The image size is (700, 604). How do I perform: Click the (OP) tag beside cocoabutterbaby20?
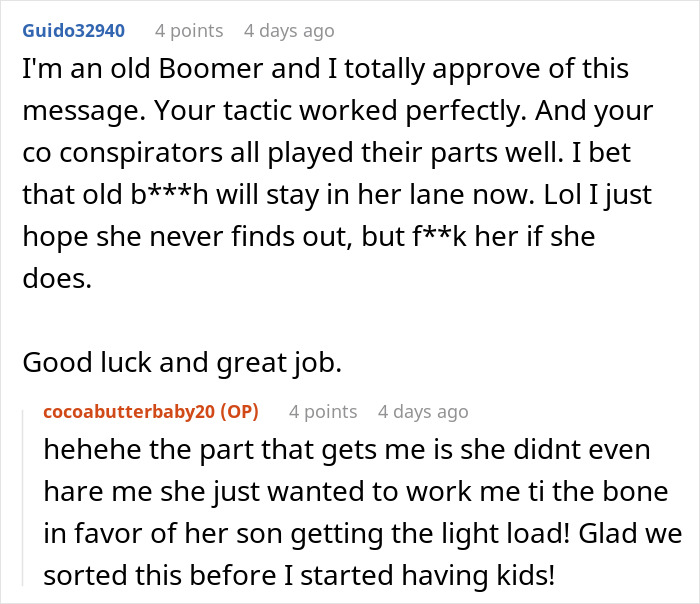(240, 412)
